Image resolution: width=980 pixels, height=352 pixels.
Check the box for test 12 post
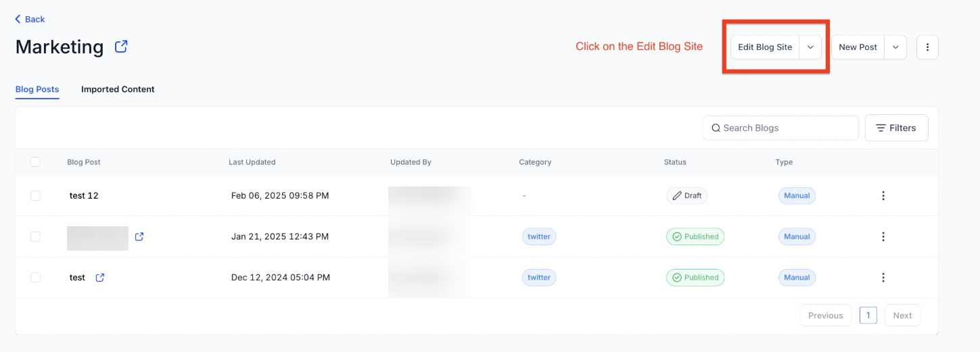(35, 196)
